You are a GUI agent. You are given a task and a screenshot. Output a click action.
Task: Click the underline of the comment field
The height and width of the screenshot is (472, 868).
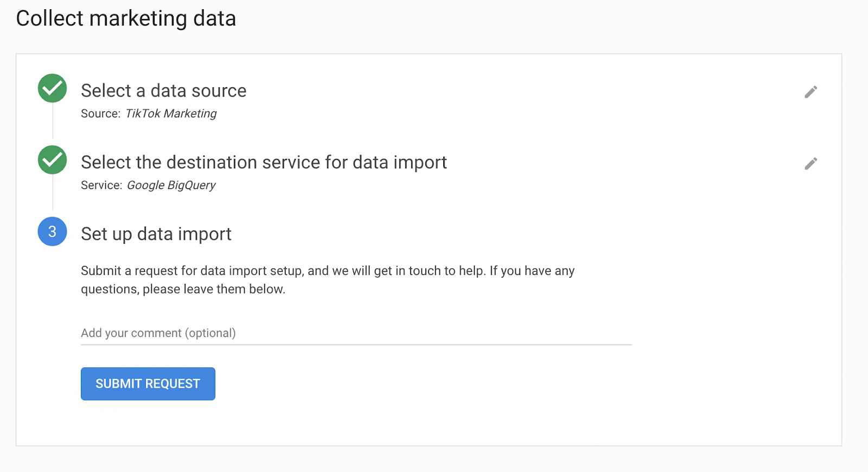click(x=356, y=345)
